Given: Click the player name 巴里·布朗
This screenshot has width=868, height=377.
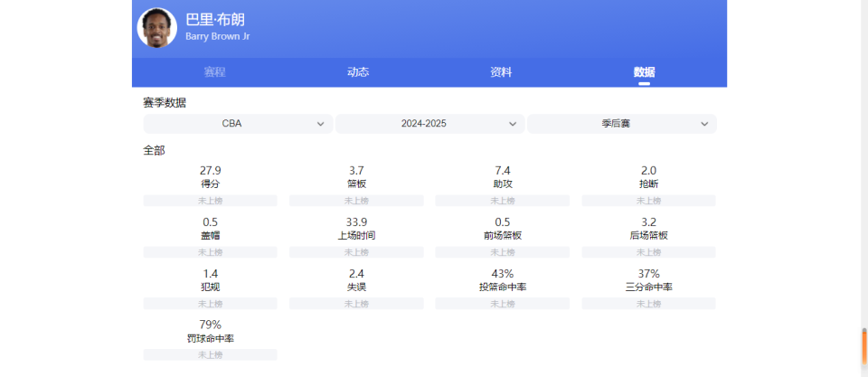Looking at the screenshot, I should coord(215,19).
